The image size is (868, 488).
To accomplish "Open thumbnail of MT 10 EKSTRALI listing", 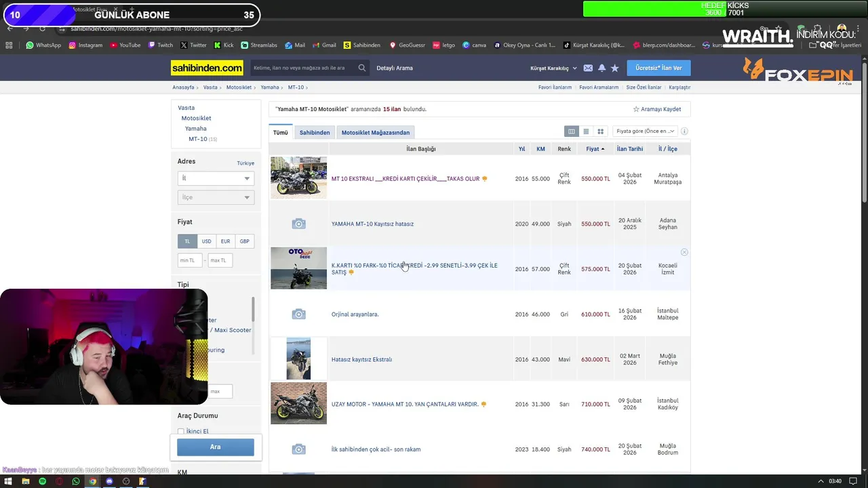I will pyautogui.click(x=298, y=178).
